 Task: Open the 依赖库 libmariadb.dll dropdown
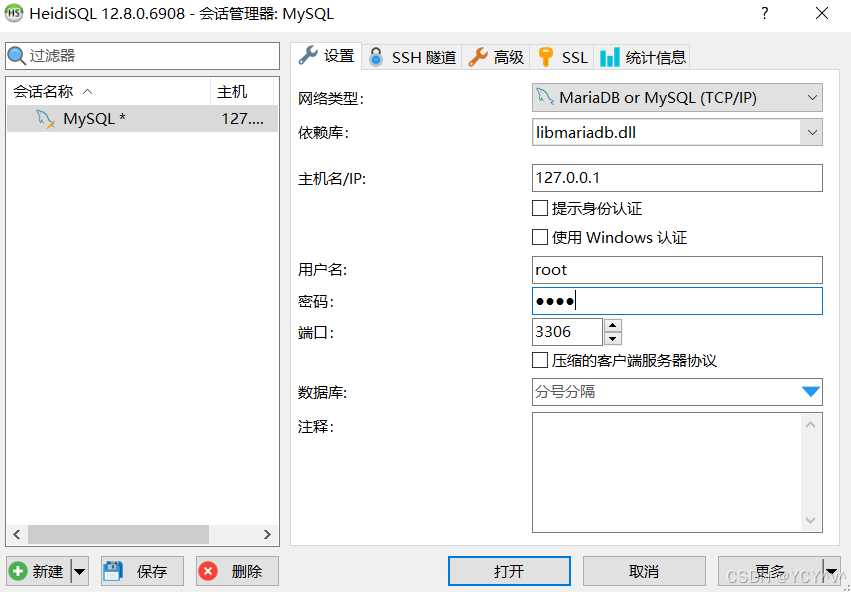tap(811, 132)
